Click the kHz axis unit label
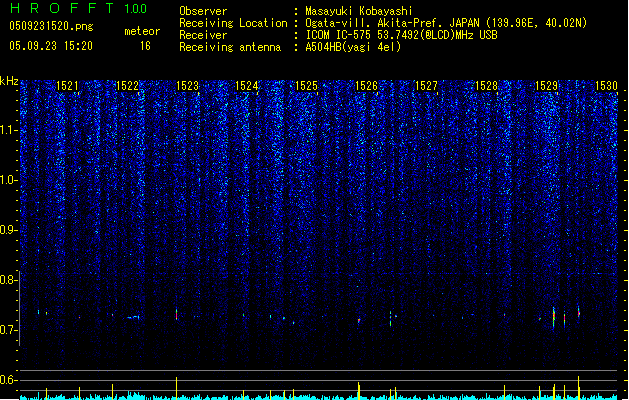 [x=9, y=81]
